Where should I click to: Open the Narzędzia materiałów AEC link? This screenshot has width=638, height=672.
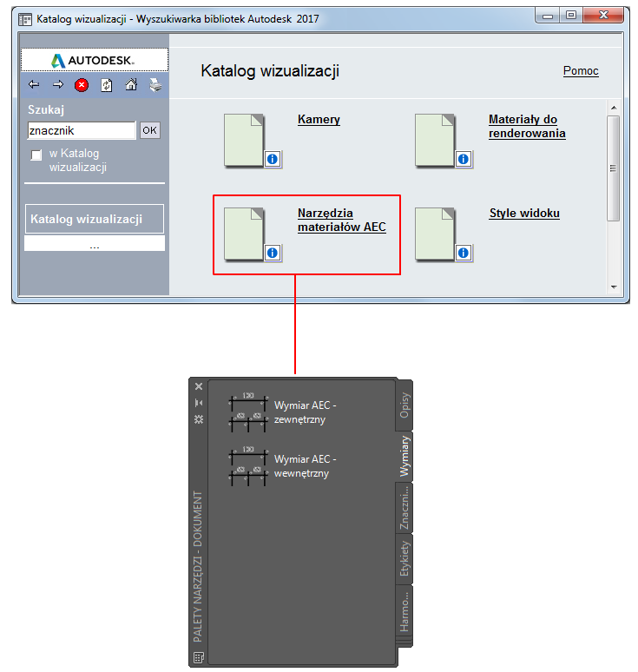pyautogui.click(x=341, y=220)
